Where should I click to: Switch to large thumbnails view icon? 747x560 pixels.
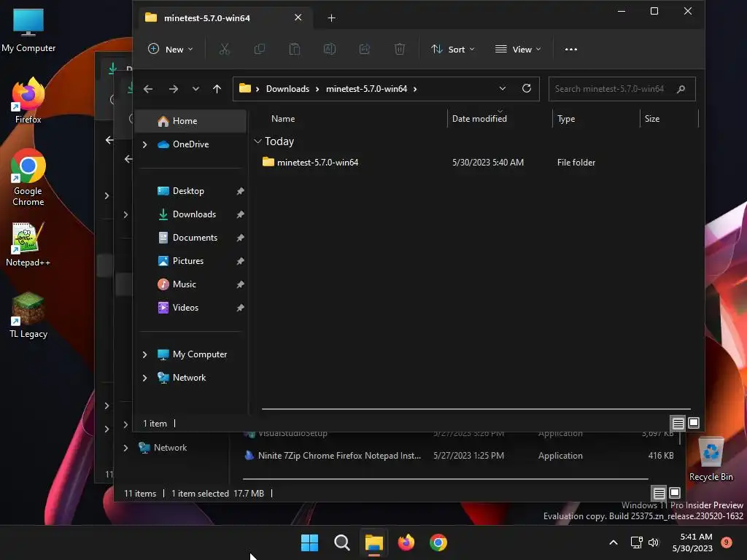[694, 423]
